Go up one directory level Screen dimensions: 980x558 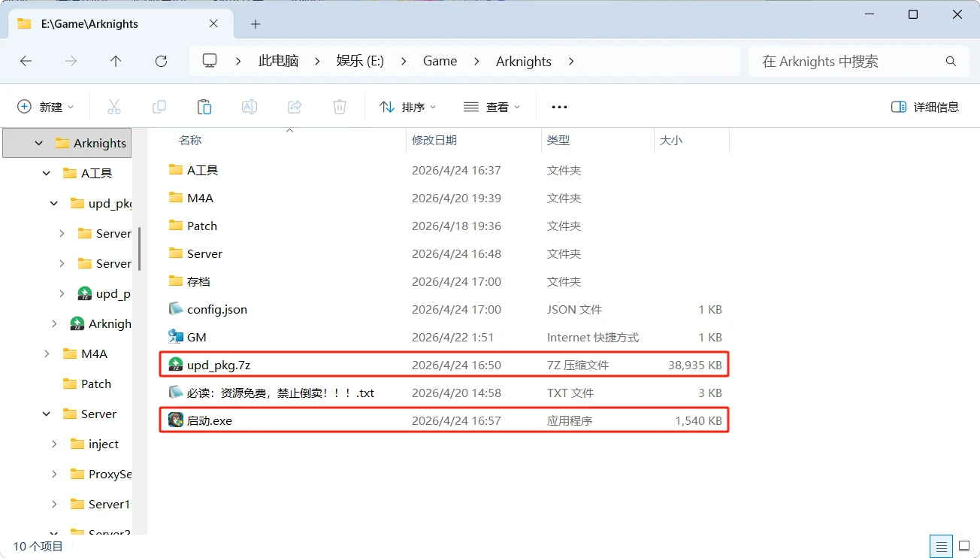coord(116,62)
